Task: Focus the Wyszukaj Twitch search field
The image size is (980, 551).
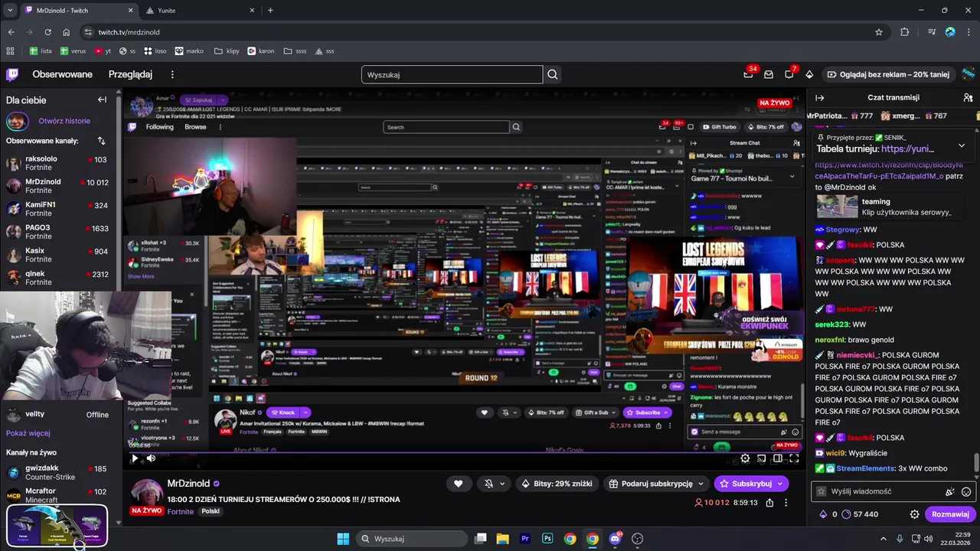Action: coord(452,74)
